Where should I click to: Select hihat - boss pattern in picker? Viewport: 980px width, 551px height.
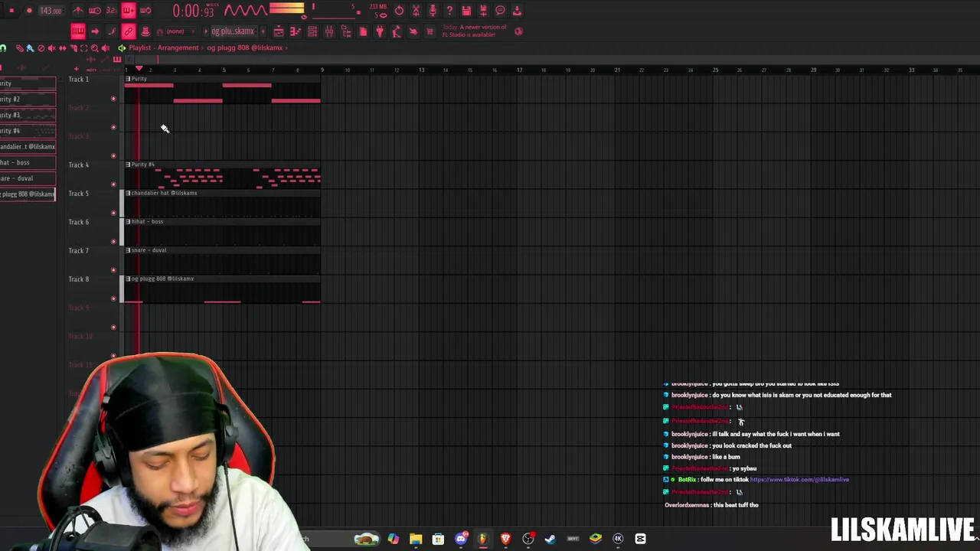[28, 162]
